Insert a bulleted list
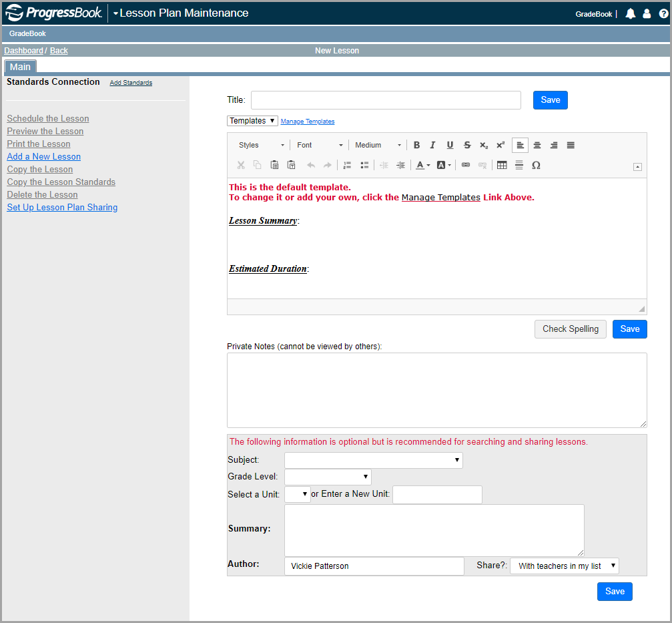672x623 pixels. [364, 165]
